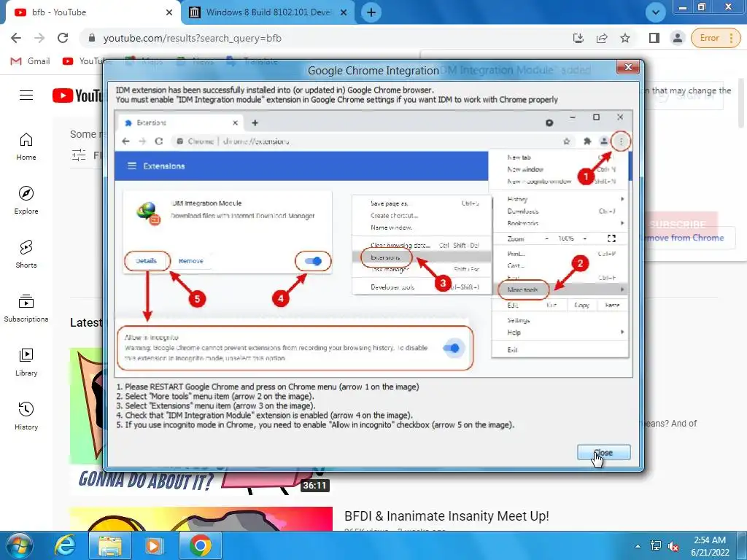
Task: Open YouTube's hamburger guide menu
Action: (x=26, y=96)
